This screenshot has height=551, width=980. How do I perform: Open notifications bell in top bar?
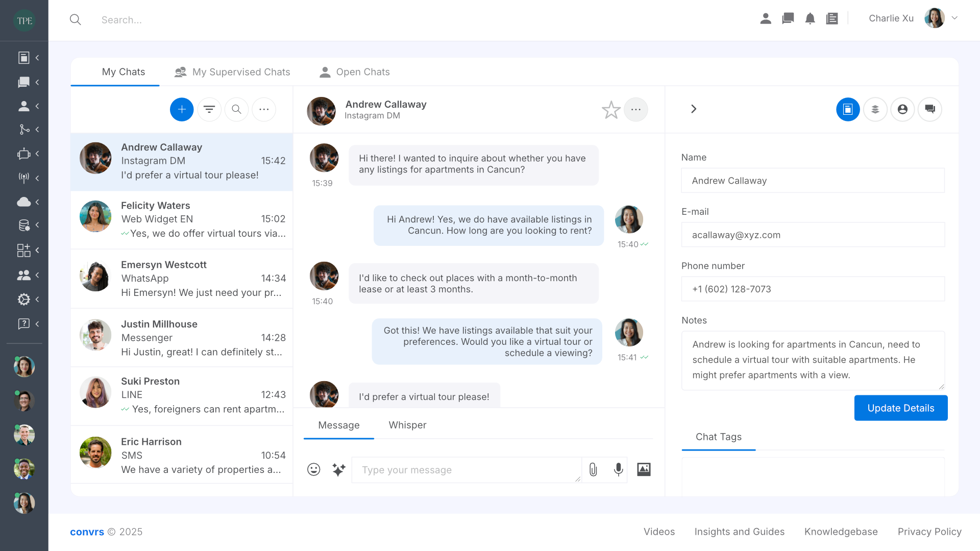(x=810, y=19)
